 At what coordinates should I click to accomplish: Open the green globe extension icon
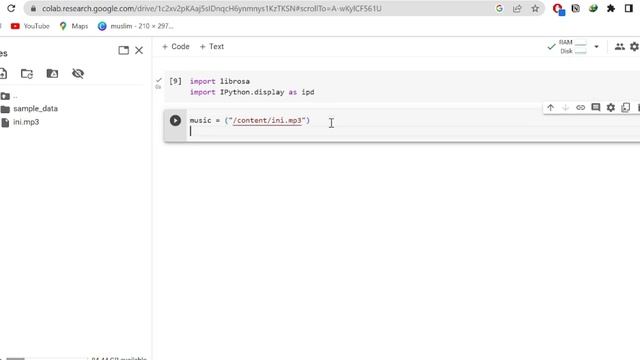(593, 8)
